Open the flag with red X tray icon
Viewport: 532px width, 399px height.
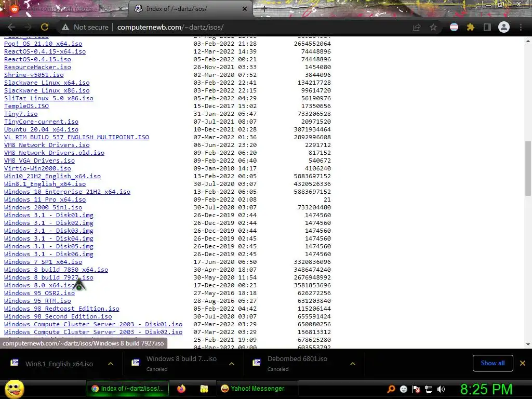(x=416, y=389)
